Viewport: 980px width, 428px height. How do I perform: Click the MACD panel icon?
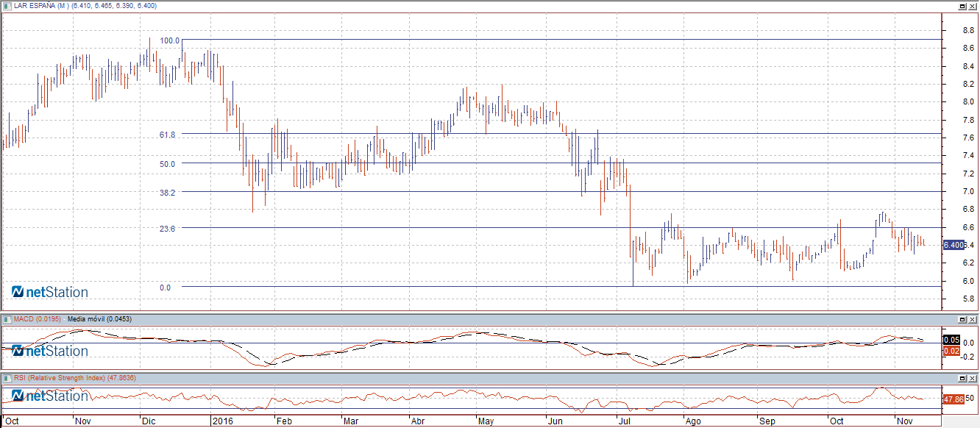point(7,319)
